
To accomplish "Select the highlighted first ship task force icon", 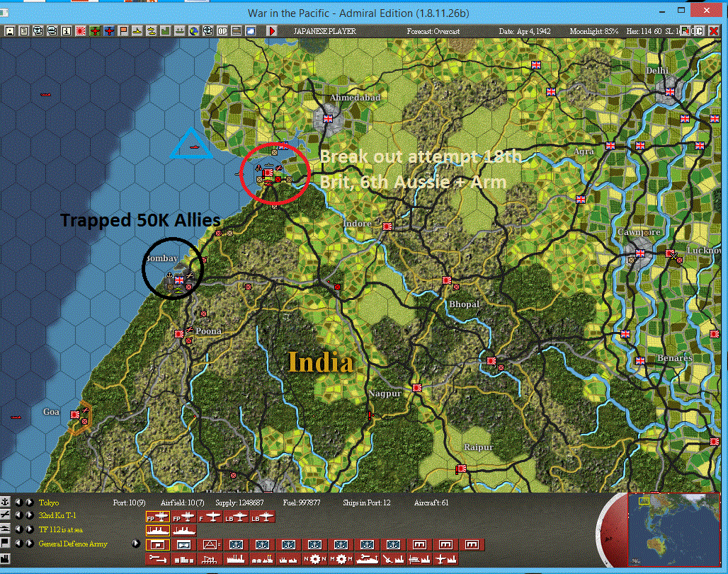I will coord(158,530).
